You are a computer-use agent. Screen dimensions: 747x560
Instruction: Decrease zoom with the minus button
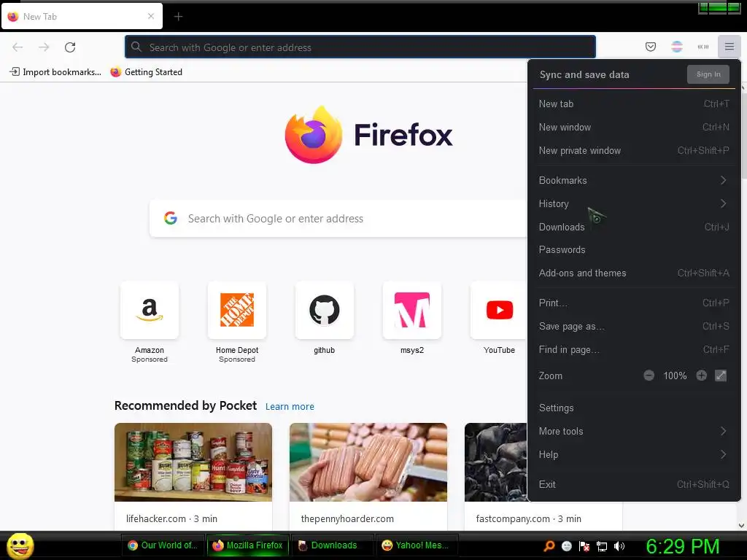pos(649,376)
